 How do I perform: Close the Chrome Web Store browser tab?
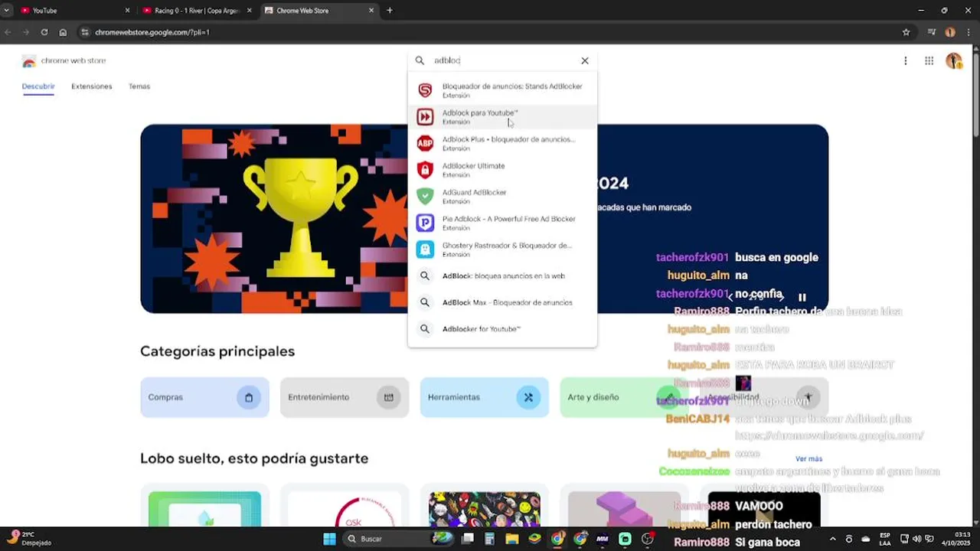[x=371, y=11]
